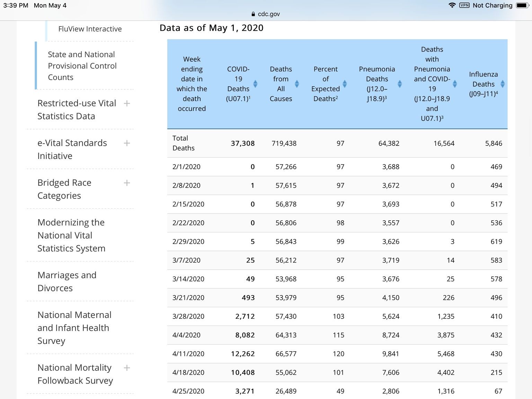
Task: Select all-cause deaths value 26,489
Action: [x=286, y=391]
